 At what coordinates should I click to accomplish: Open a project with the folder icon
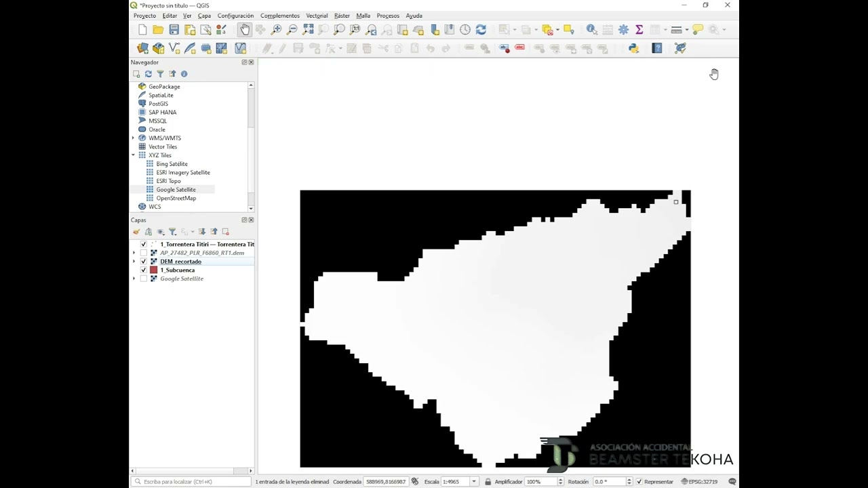[x=158, y=30]
